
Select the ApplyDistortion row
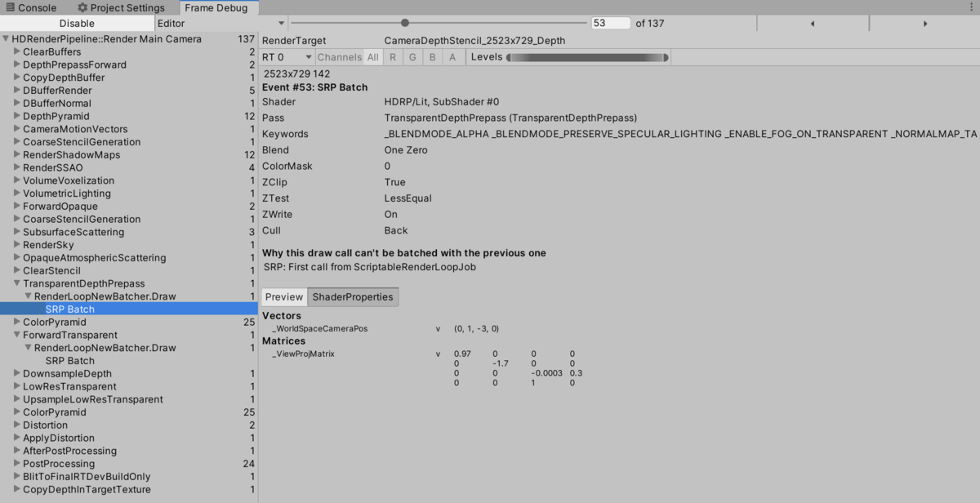(129, 438)
